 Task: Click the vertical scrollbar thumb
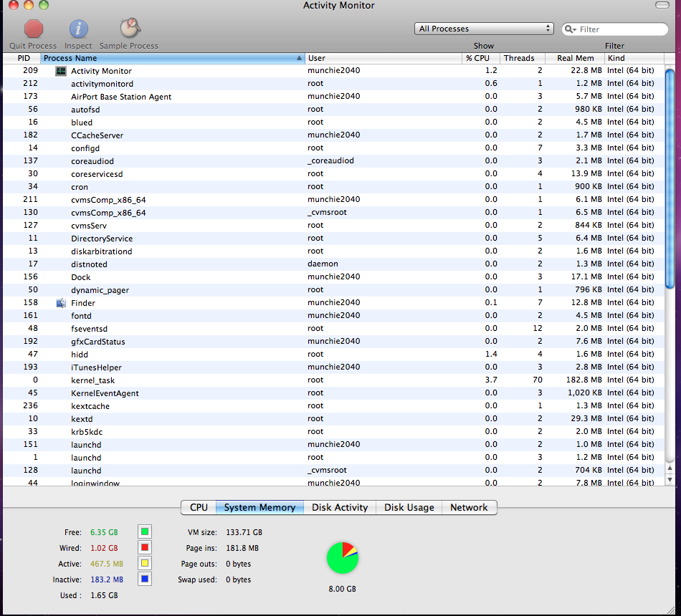pyautogui.click(x=670, y=178)
